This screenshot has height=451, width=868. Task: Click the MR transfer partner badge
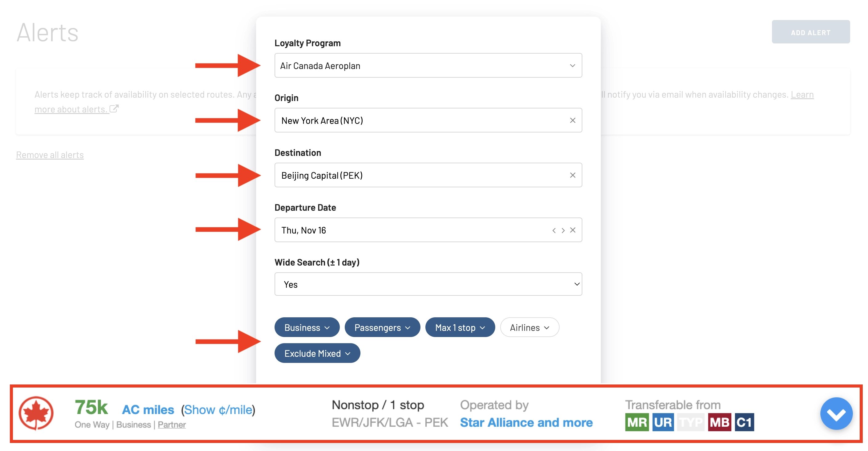coord(637,422)
